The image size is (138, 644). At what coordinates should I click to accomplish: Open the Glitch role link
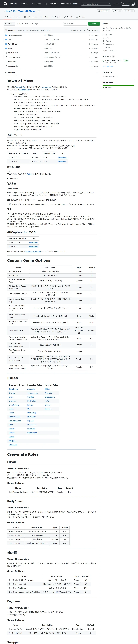[47, 389]
